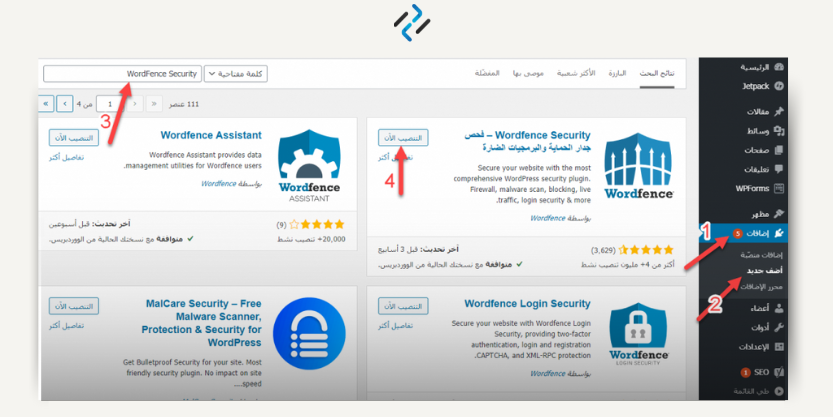Open تعليقات comments bubble icon
833x417 pixels.
tap(779, 169)
